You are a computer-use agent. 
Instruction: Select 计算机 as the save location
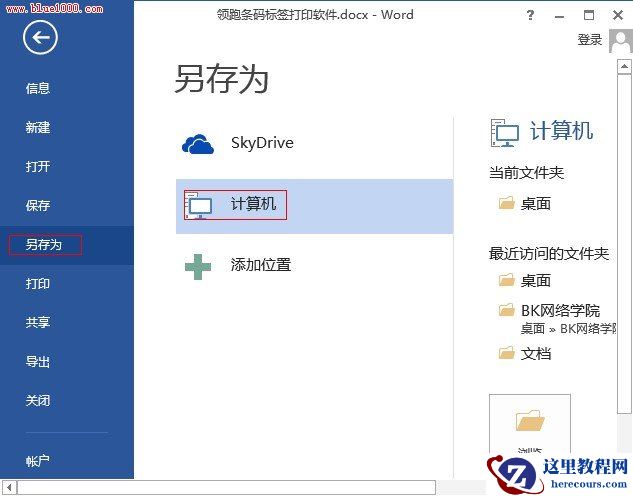[314, 206]
